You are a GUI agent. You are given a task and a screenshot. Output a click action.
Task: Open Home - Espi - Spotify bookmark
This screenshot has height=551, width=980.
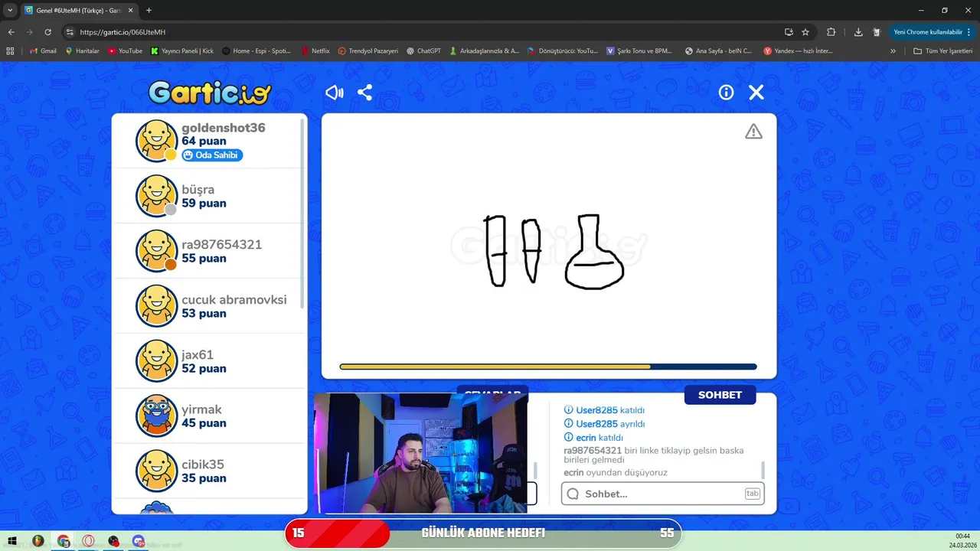[x=256, y=51]
